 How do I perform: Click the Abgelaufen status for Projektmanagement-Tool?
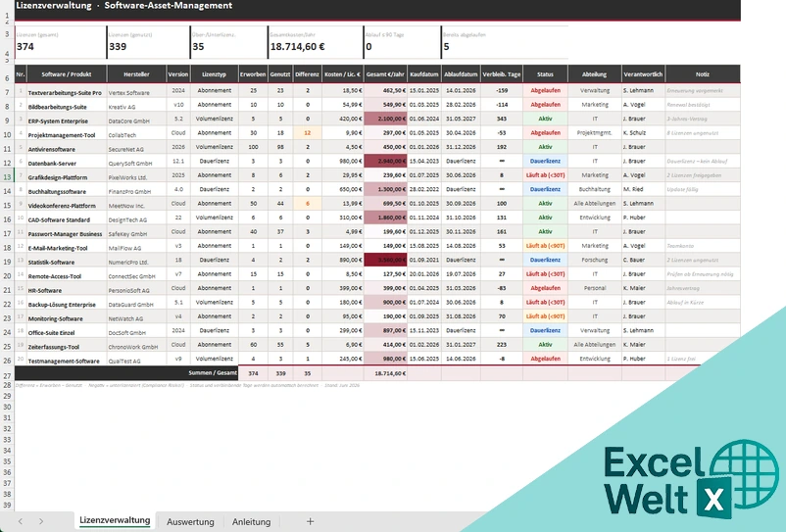545,132
